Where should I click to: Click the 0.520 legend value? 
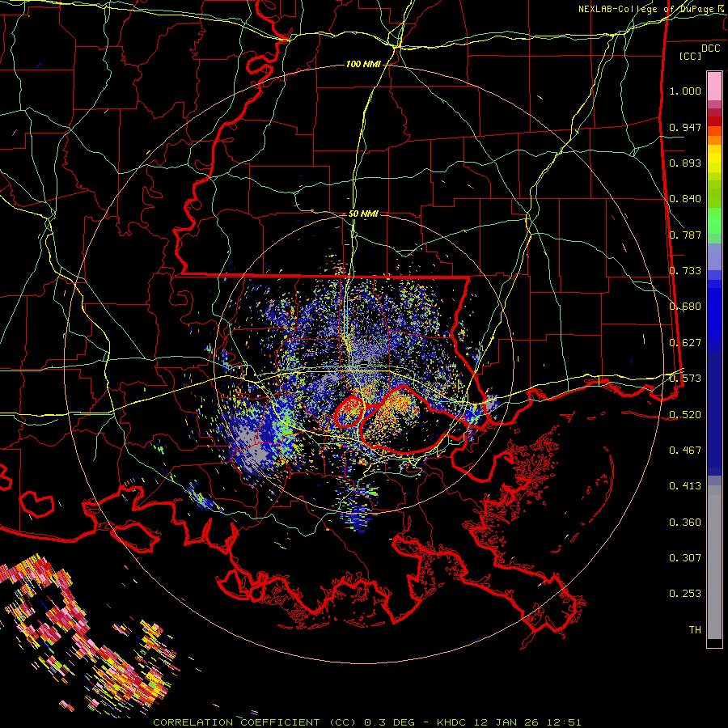tap(685, 415)
